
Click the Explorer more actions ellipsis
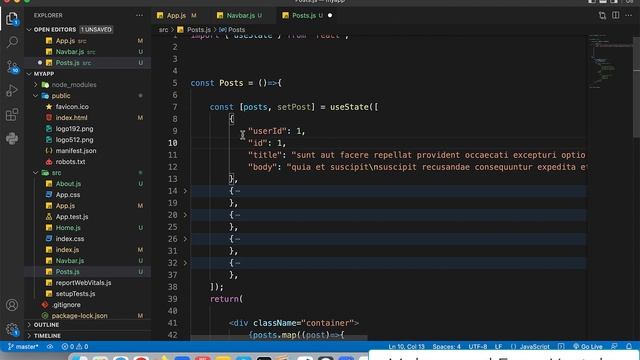(140, 16)
